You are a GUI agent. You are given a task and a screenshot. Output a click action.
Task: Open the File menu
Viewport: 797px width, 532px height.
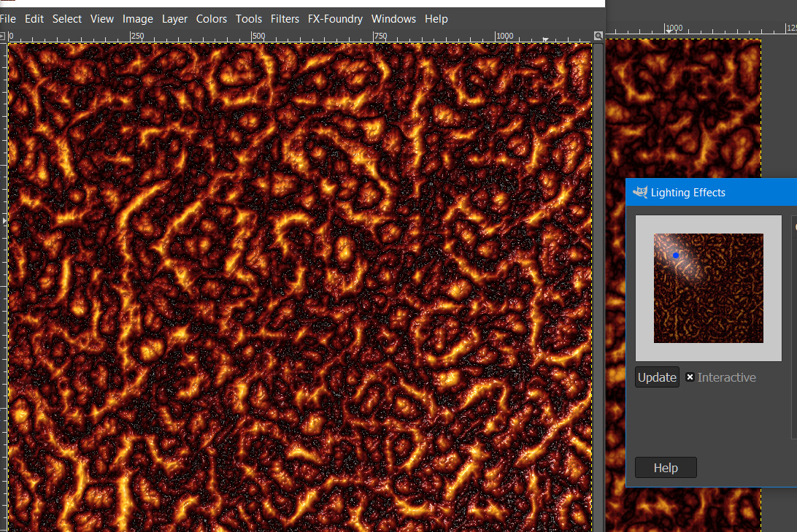[x=8, y=19]
